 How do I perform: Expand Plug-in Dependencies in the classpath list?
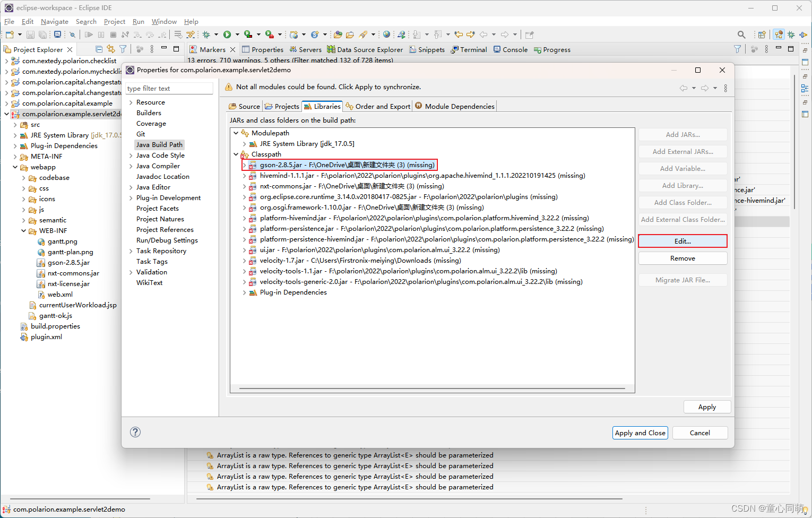245,292
